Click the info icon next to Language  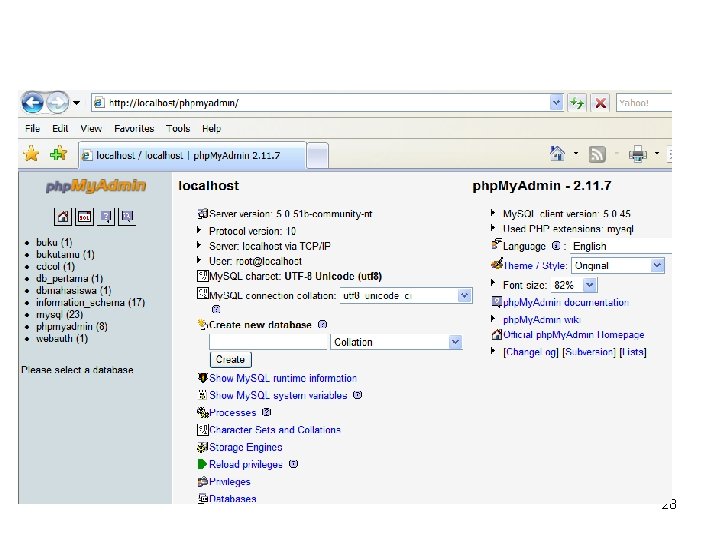tap(556, 246)
